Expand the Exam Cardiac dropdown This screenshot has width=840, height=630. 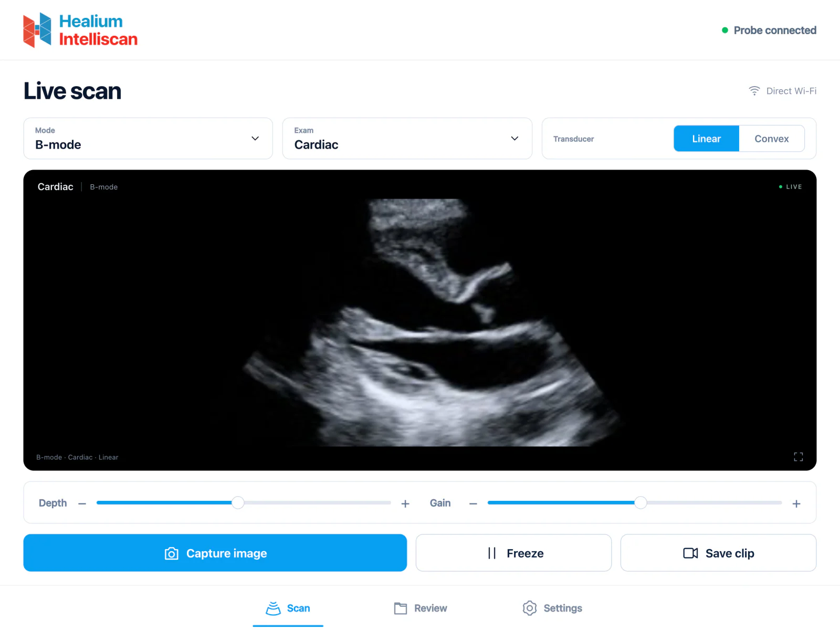tap(407, 139)
